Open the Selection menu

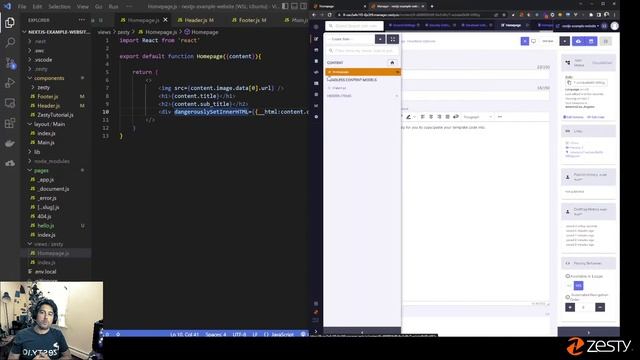point(59,7)
